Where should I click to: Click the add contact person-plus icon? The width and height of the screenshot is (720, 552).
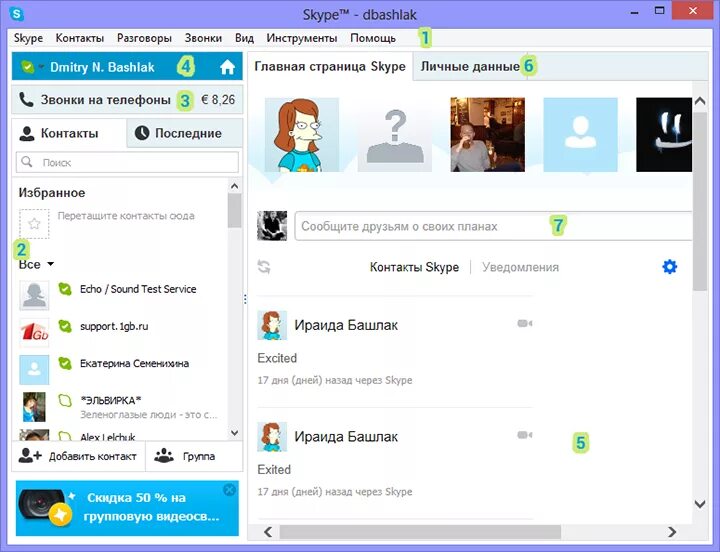pos(30,456)
